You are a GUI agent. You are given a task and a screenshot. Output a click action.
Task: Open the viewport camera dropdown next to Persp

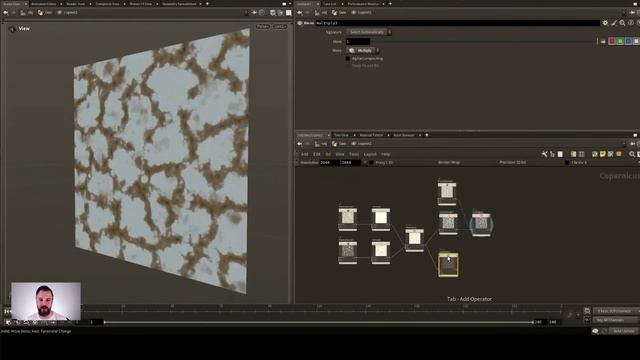(280, 27)
